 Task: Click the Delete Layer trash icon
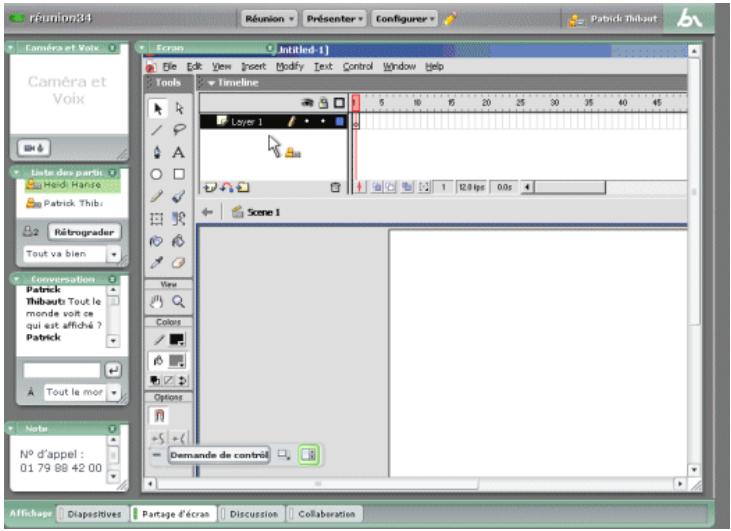coord(335,187)
